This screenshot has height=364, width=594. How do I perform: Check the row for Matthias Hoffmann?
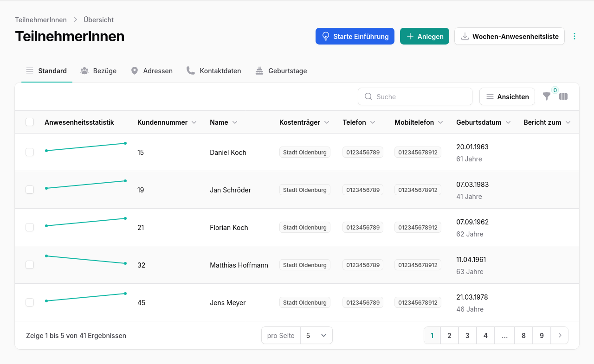30,265
